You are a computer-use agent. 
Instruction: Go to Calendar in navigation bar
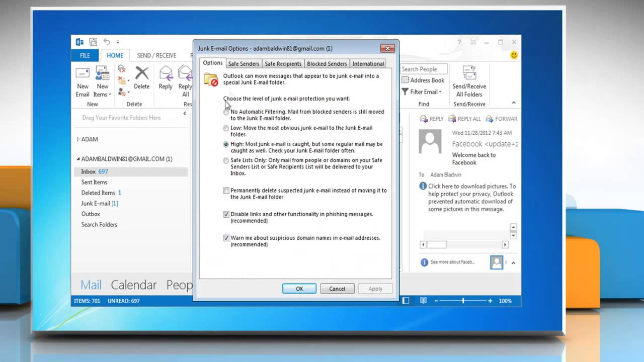click(134, 285)
